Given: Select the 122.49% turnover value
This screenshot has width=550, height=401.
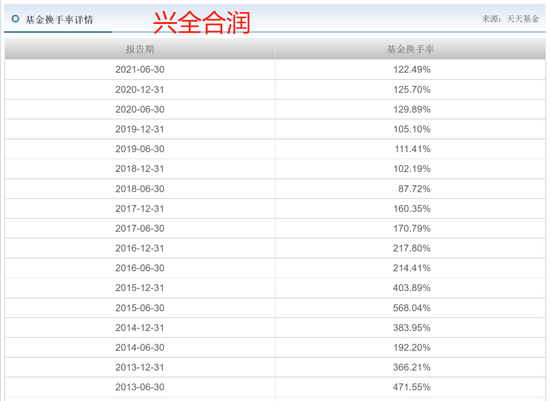Looking at the screenshot, I should click(412, 69).
